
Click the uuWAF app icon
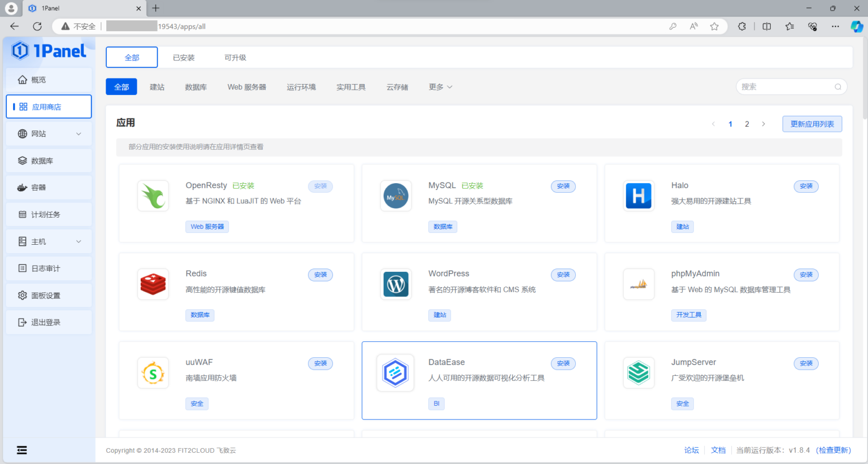(153, 372)
